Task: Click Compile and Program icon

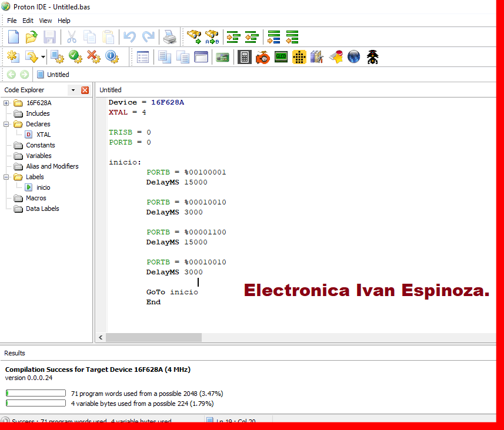Action: (x=32, y=57)
